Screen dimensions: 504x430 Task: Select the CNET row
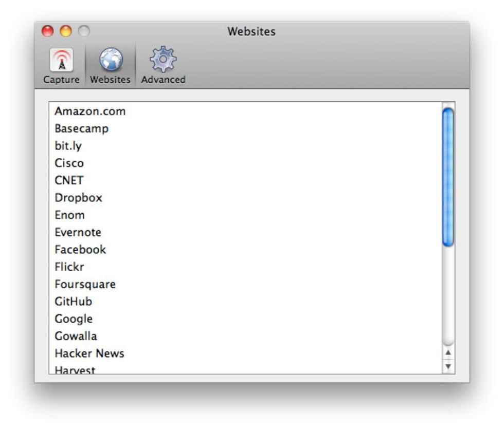coord(246,180)
